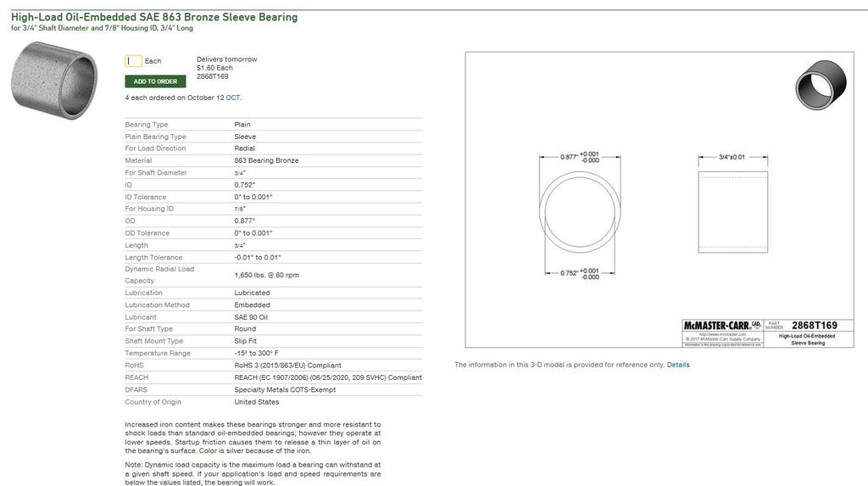This screenshot has width=868, height=486.
Task: Click the 'United States' country of origin value
Action: click(x=256, y=402)
